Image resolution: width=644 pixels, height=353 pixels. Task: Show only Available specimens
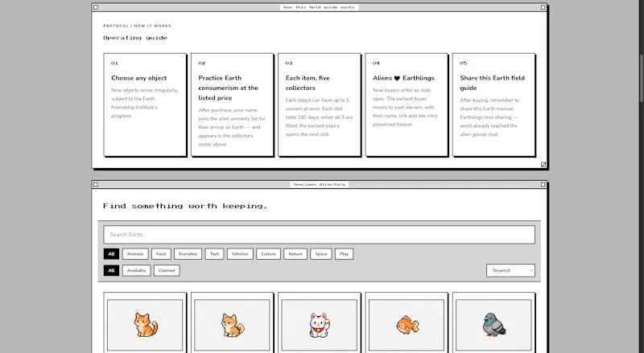point(136,270)
